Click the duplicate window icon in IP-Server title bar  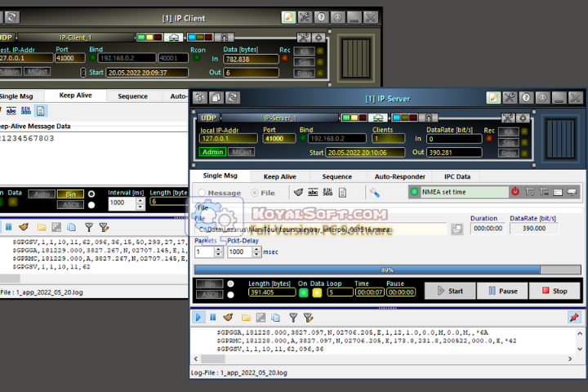(x=216, y=98)
